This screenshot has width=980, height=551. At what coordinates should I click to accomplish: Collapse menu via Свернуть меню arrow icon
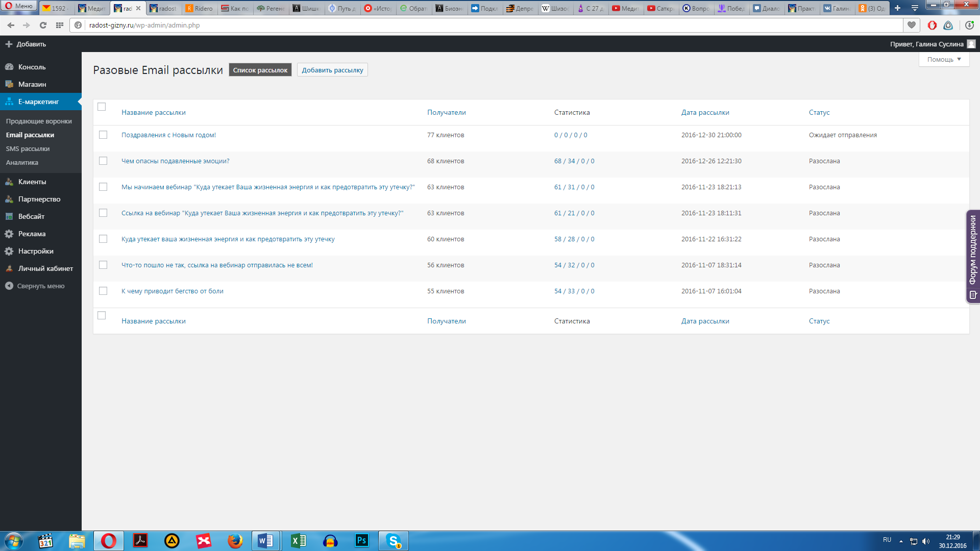pyautogui.click(x=9, y=286)
